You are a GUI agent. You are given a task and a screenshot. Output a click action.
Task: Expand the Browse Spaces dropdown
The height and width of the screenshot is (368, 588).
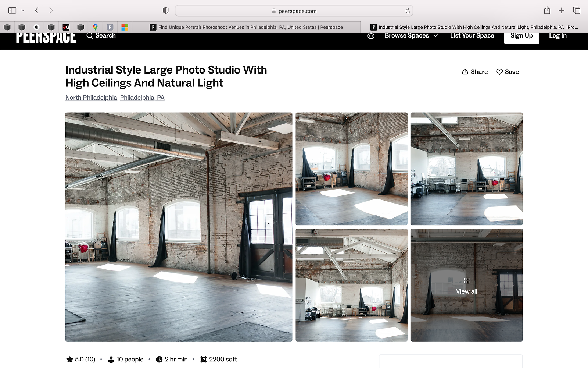411,36
